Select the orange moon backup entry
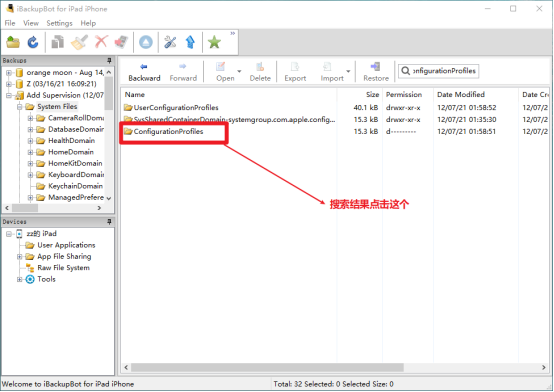Image resolution: width=554 pixels, height=392 pixels. [65, 73]
